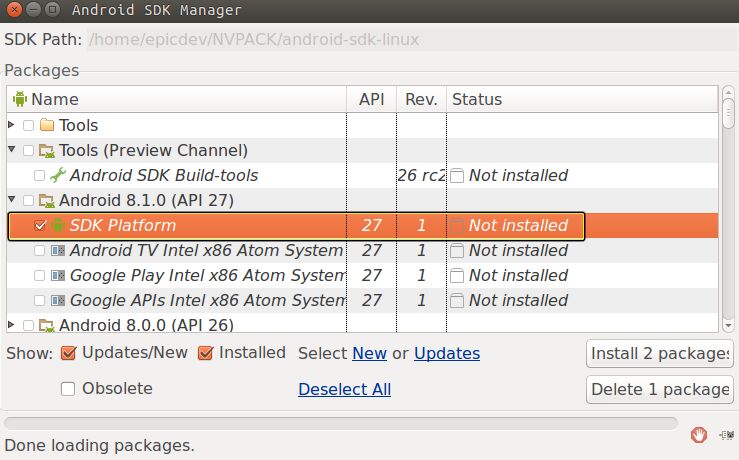The height and width of the screenshot is (460, 739).
Task: Check the Android SDK Build-tools checkbox
Action: (40, 175)
